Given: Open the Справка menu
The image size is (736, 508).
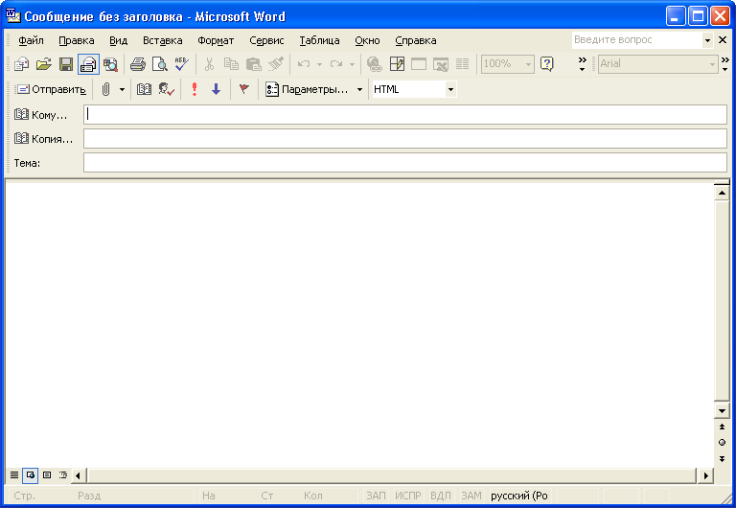Looking at the screenshot, I should click(415, 40).
